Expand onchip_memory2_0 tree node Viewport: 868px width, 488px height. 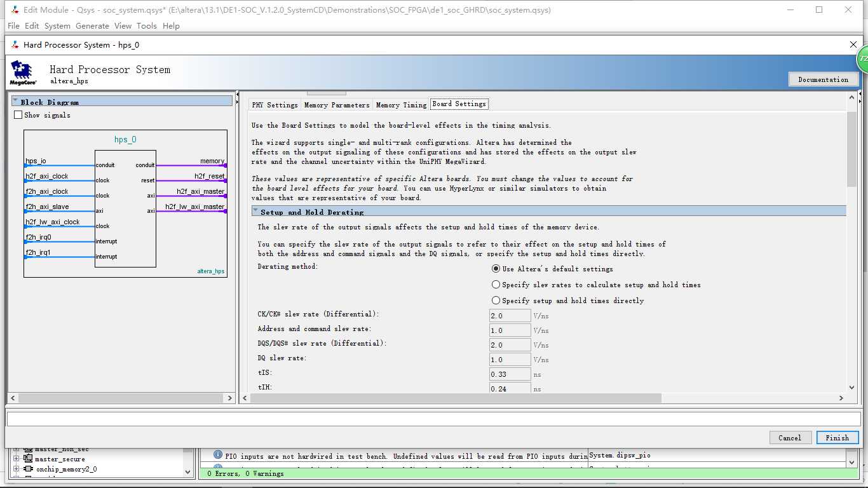click(17, 469)
